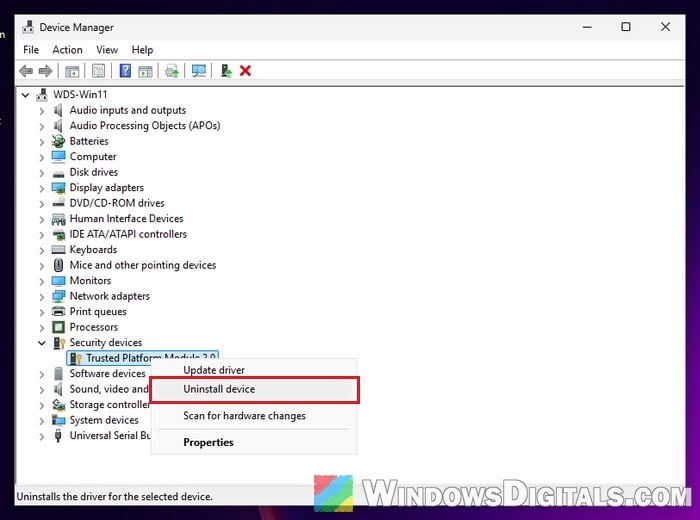Select the Human Interface Devices label
Viewport: 700px width, 520px height.
click(x=126, y=218)
